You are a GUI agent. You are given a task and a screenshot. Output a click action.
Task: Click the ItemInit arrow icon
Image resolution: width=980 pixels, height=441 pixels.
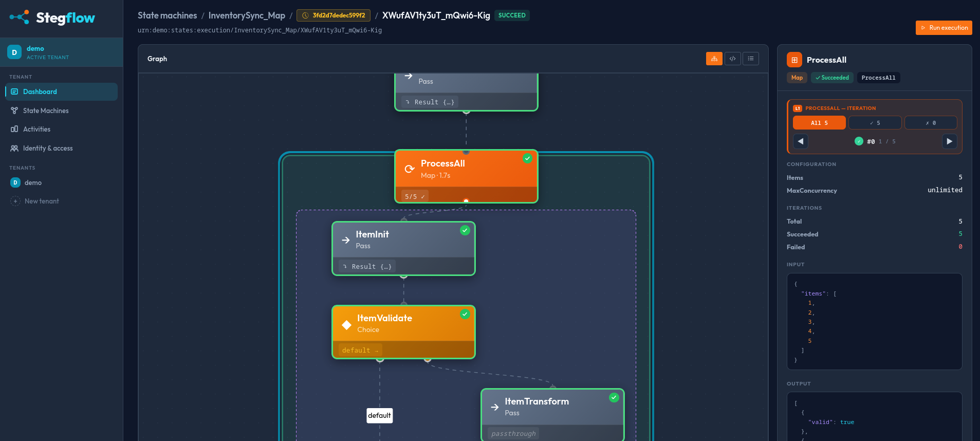(x=346, y=240)
